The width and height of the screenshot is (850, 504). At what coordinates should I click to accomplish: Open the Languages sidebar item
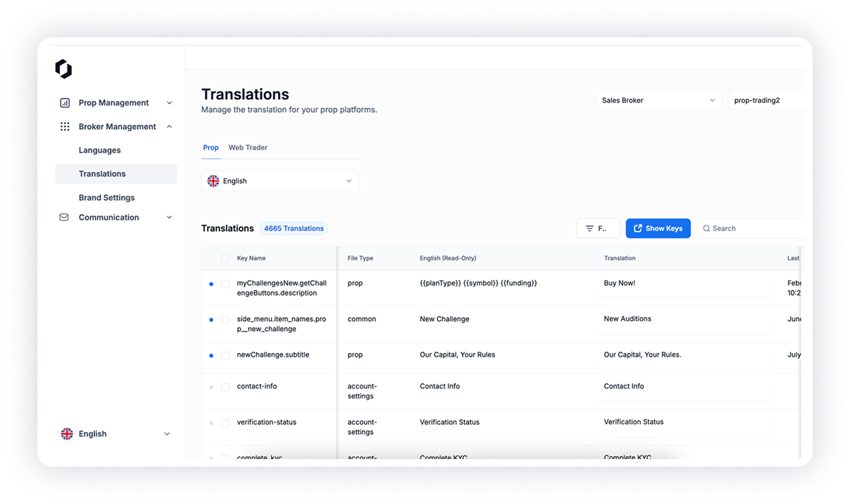click(x=100, y=150)
